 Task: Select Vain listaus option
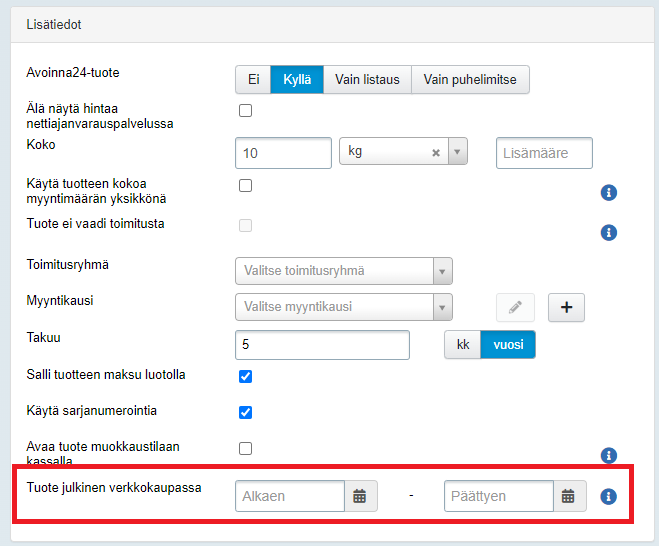(367, 79)
